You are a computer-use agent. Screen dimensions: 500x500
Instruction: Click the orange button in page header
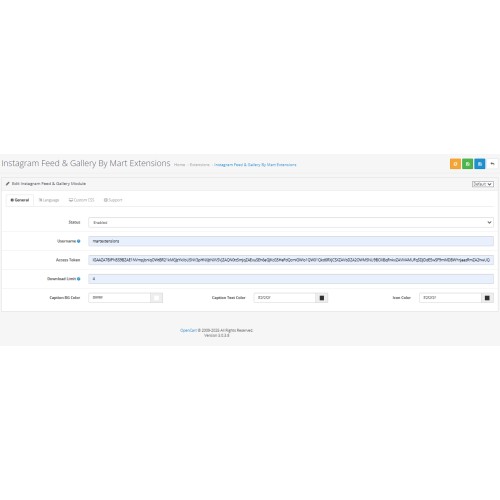pos(455,164)
